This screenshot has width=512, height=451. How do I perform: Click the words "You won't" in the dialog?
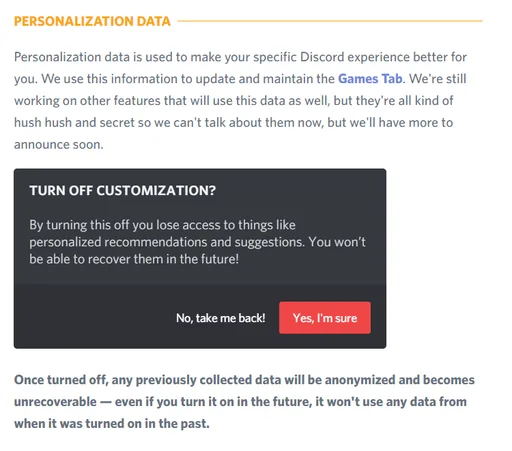coord(337,242)
